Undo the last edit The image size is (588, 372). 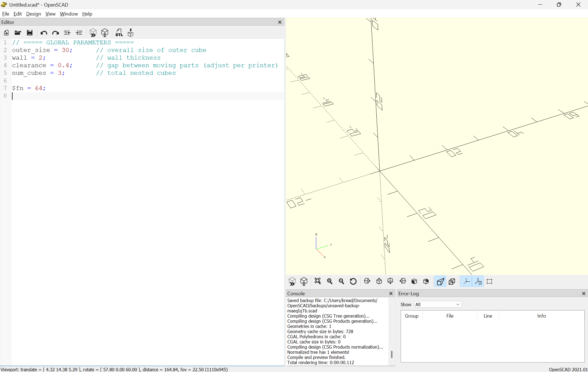pyautogui.click(x=44, y=33)
